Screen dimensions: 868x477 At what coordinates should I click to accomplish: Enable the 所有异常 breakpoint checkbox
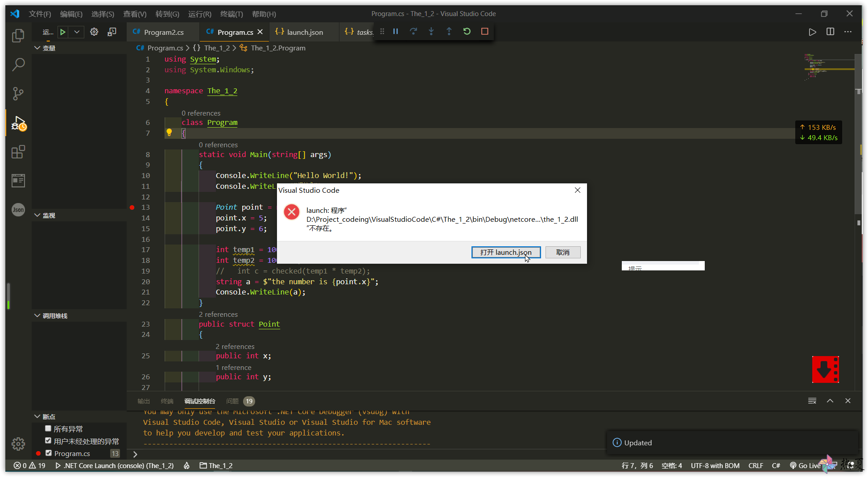(48, 428)
